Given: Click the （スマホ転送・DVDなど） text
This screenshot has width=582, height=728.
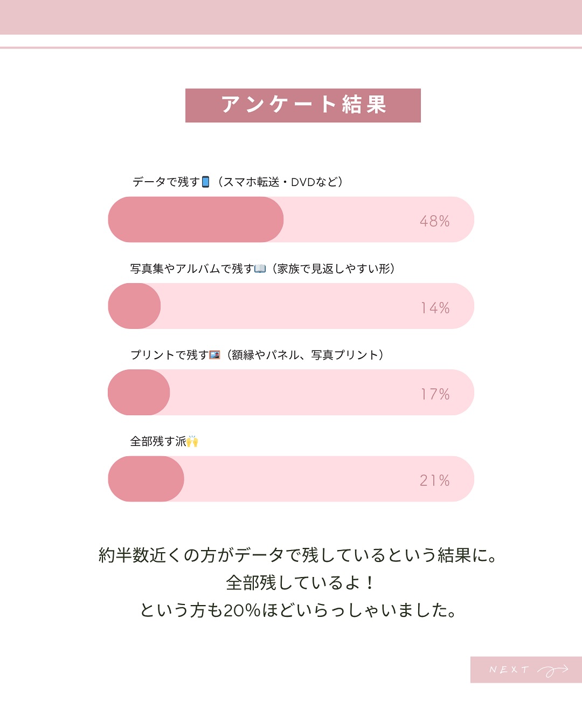Looking at the screenshot, I should coord(280,182).
